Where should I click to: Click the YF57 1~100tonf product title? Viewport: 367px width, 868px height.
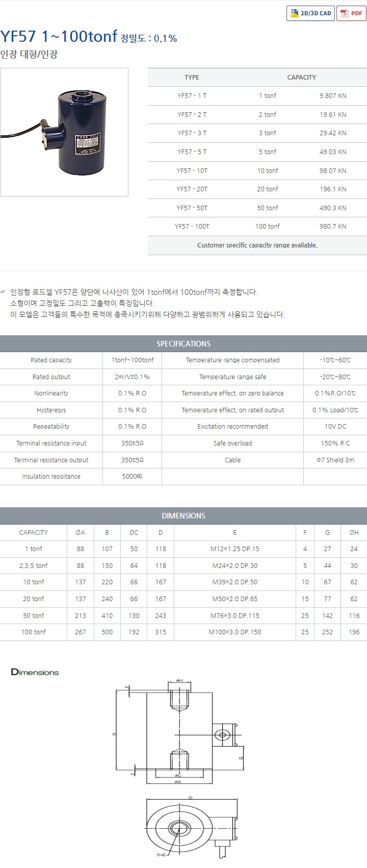(x=59, y=37)
